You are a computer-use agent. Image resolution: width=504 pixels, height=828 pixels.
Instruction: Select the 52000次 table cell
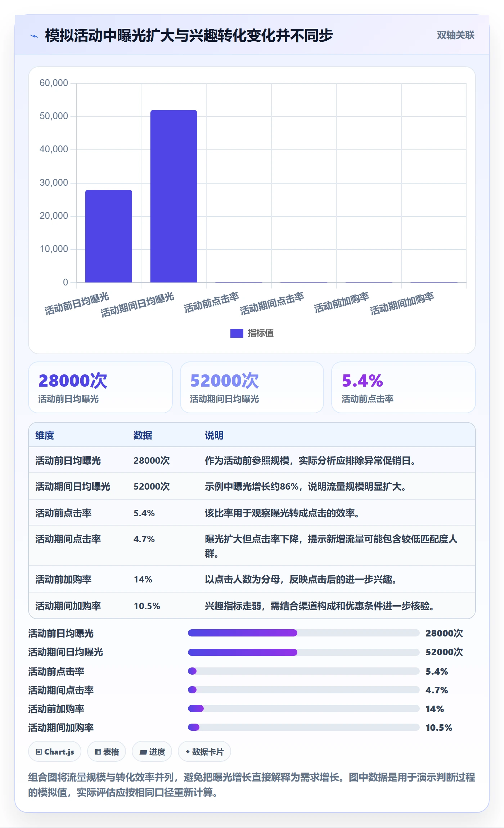[152, 486]
